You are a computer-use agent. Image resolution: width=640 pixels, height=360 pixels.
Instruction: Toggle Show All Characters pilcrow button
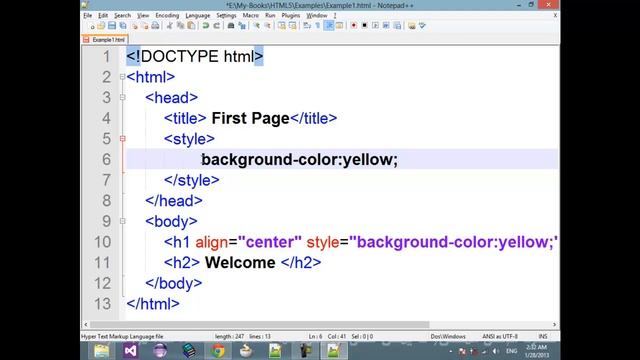(x=318, y=26)
